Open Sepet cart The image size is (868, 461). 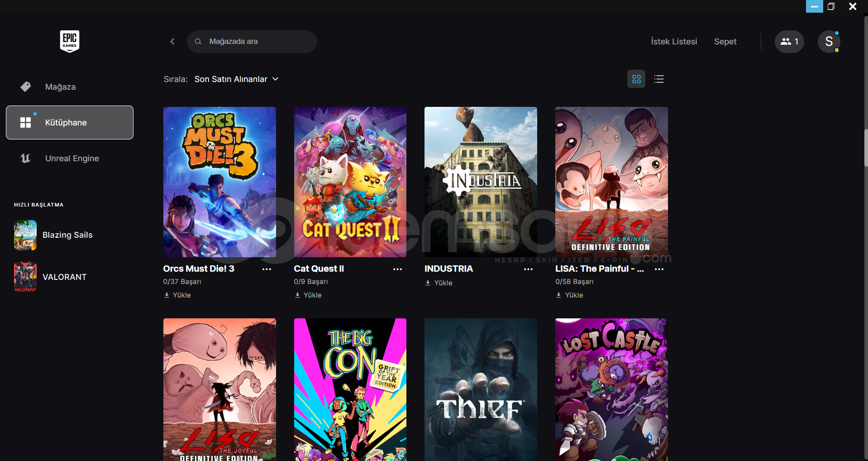tap(725, 42)
